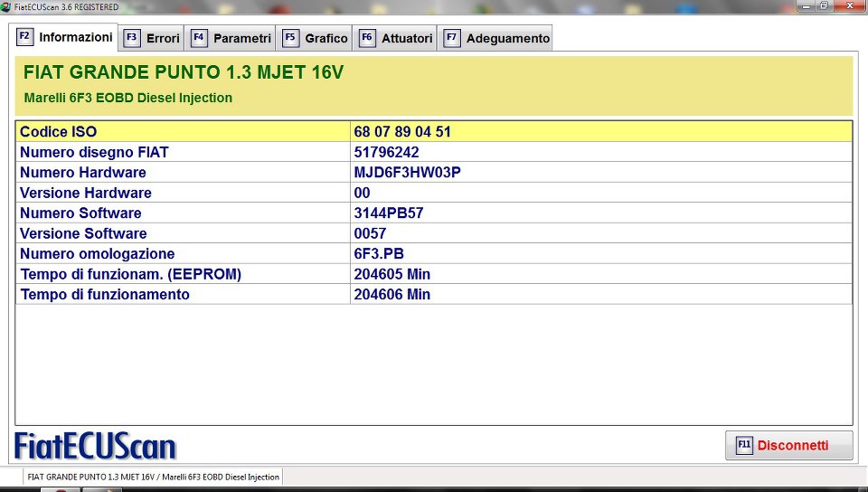The width and height of the screenshot is (868, 492).
Task: Minimize the FiatECUScan window
Action: pyautogui.click(x=806, y=6)
